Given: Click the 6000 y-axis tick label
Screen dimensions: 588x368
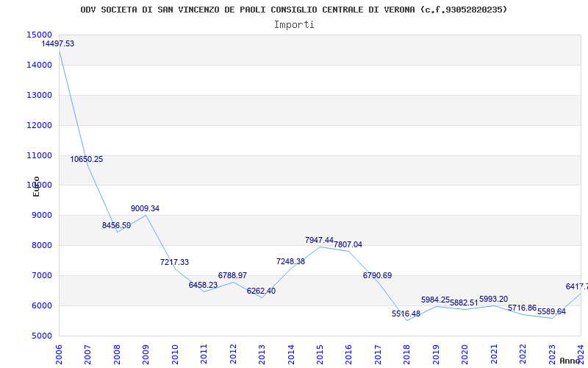Looking at the screenshot, I should coord(41,305).
